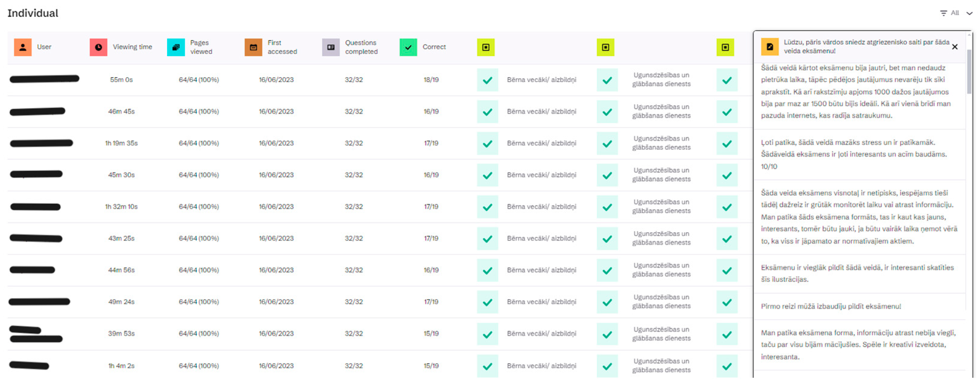The height and width of the screenshot is (383, 980).
Task: Click the feedback panel scrollbar
Action: (x=969, y=72)
